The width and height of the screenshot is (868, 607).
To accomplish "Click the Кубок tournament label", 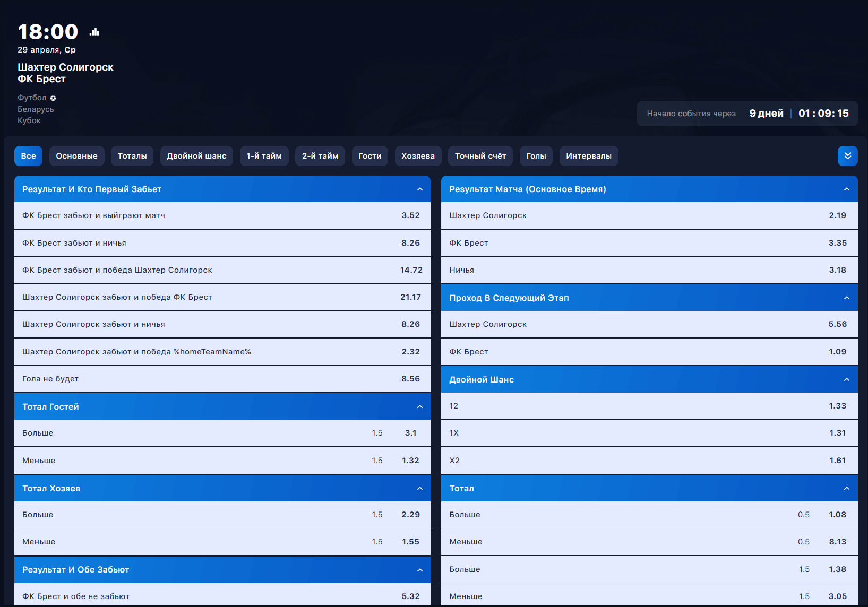I will pyautogui.click(x=29, y=120).
